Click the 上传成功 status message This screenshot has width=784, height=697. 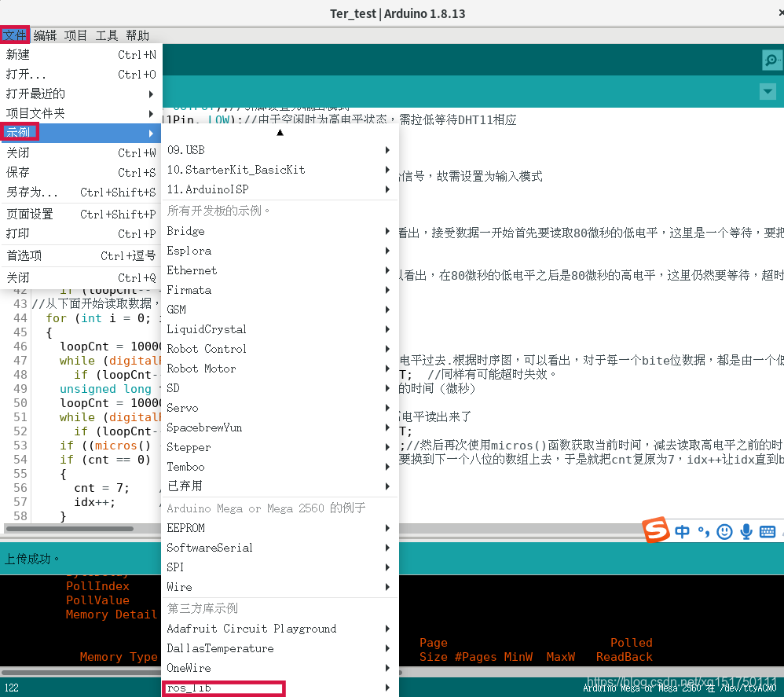point(32,559)
